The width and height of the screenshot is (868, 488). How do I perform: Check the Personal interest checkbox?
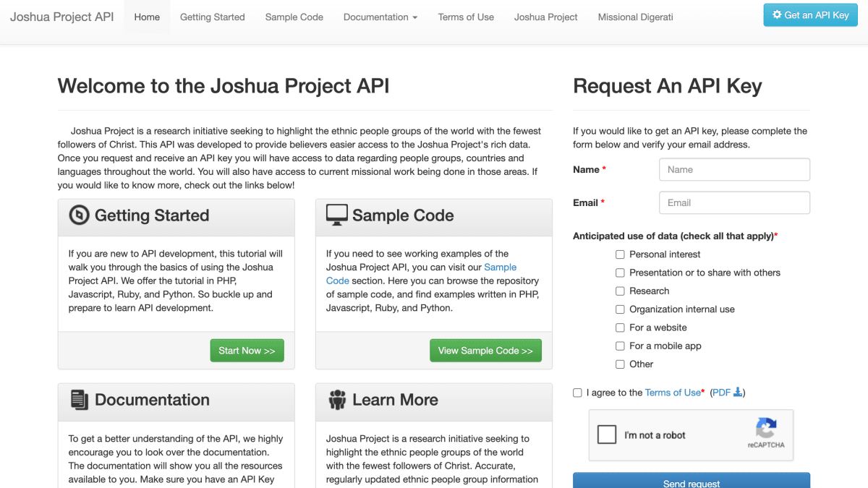[x=620, y=254]
